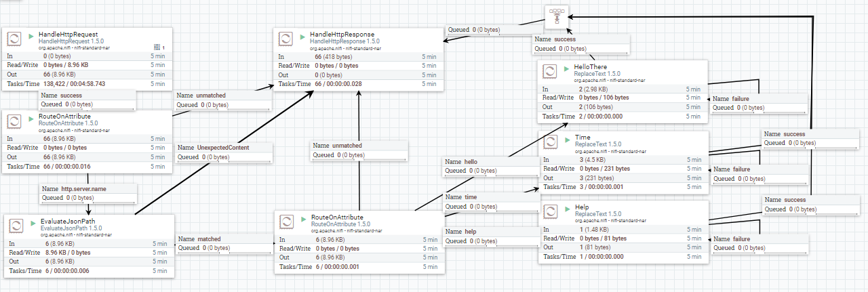Select the http.server.name connection label
The height and width of the screenshot is (292, 868).
89,193
